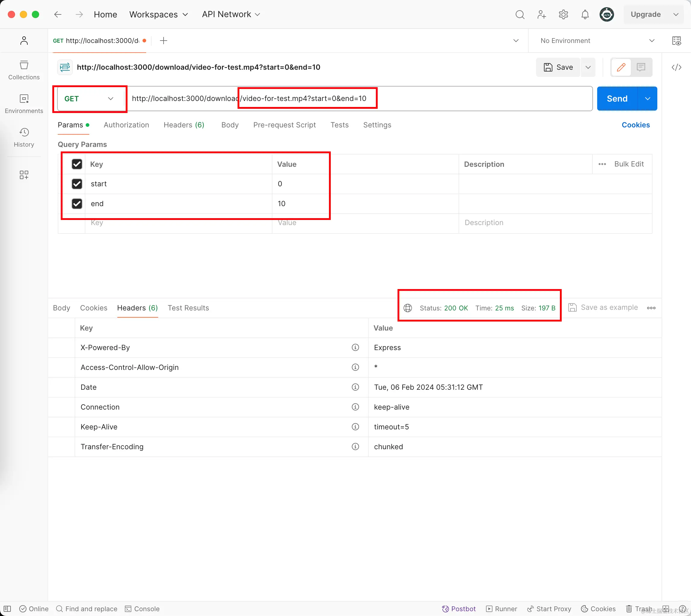Click info icon for X-Powered-By header
The image size is (691, 616).
point(355,348)
